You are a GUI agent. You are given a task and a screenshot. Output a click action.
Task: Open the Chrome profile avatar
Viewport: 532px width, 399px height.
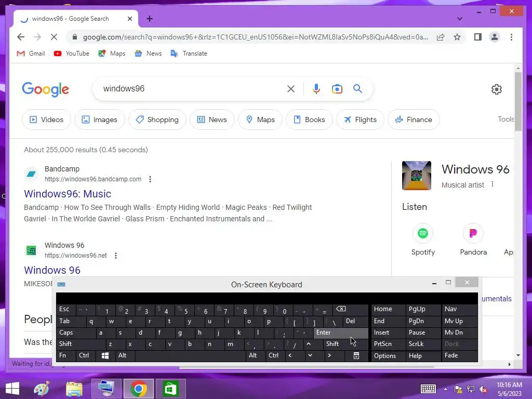point(495,37)
